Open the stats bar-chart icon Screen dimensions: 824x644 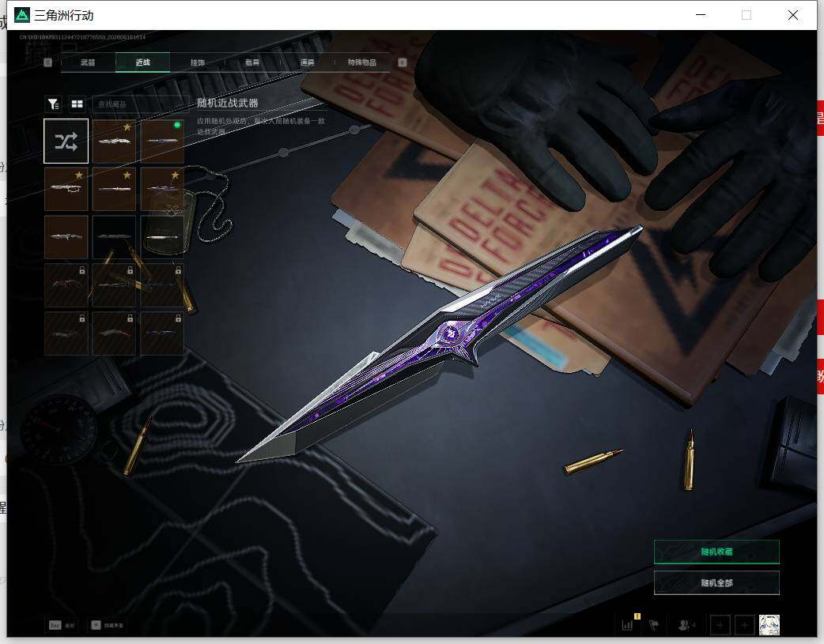(628, 624)
